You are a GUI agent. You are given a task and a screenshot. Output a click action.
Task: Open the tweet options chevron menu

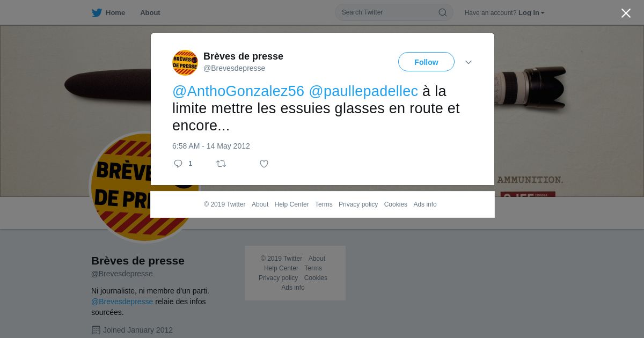click(469, 62)
